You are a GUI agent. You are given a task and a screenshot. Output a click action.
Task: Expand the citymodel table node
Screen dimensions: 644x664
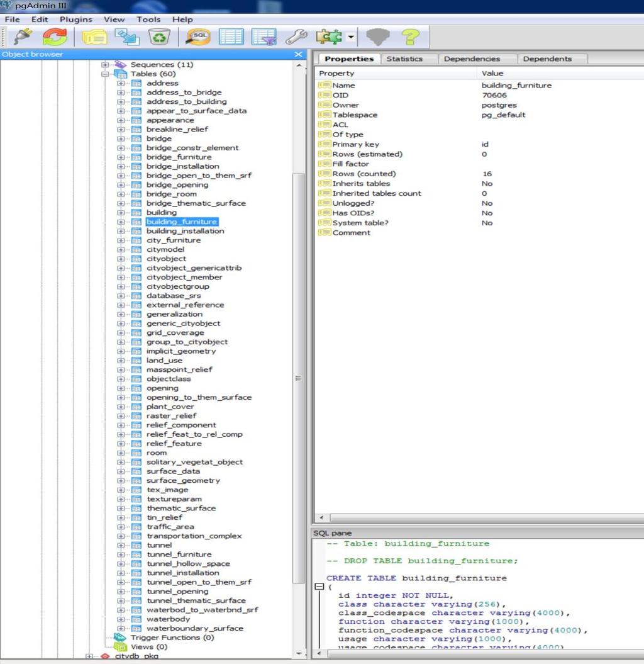tap(121, 249)
